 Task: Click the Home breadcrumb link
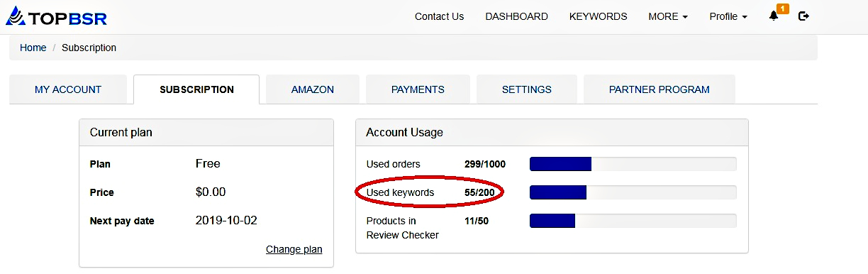33,48
